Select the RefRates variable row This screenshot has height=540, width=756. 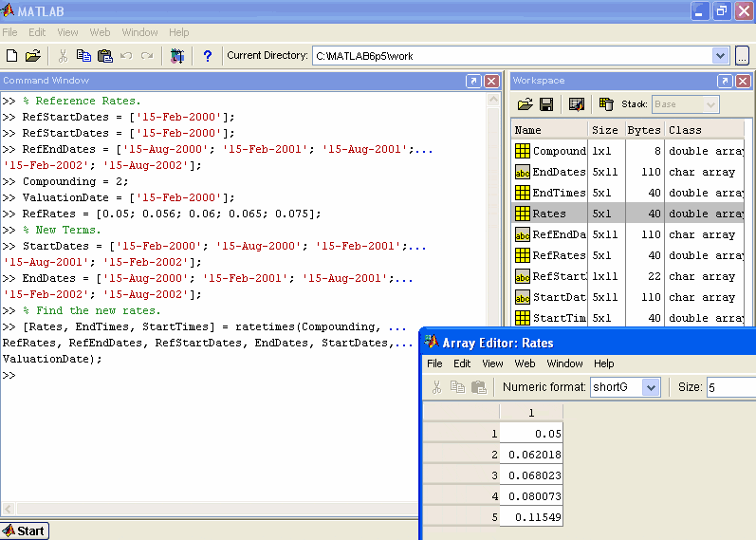628,255
